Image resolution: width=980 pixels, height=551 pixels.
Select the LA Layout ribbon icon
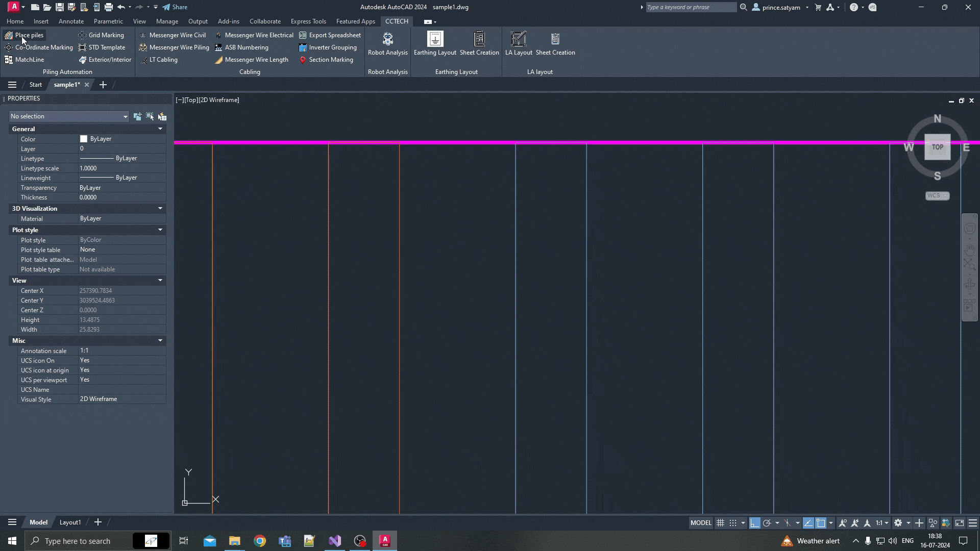pos(519,43)
